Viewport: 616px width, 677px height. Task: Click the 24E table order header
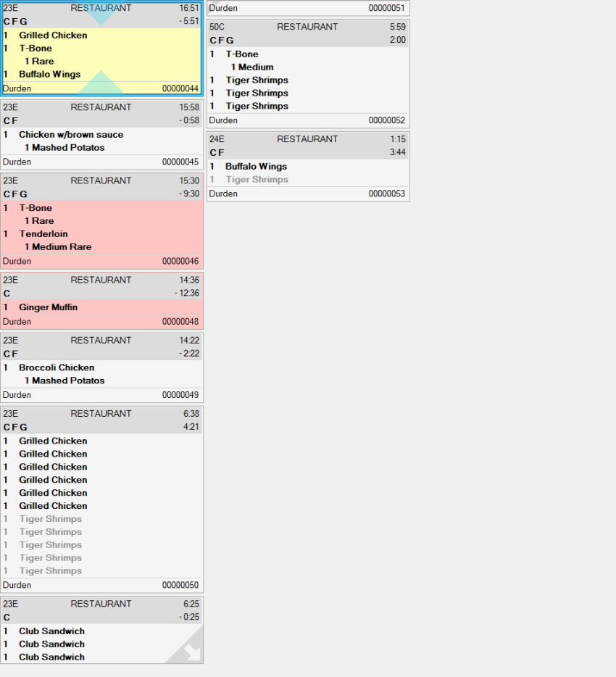pos(308,146)
